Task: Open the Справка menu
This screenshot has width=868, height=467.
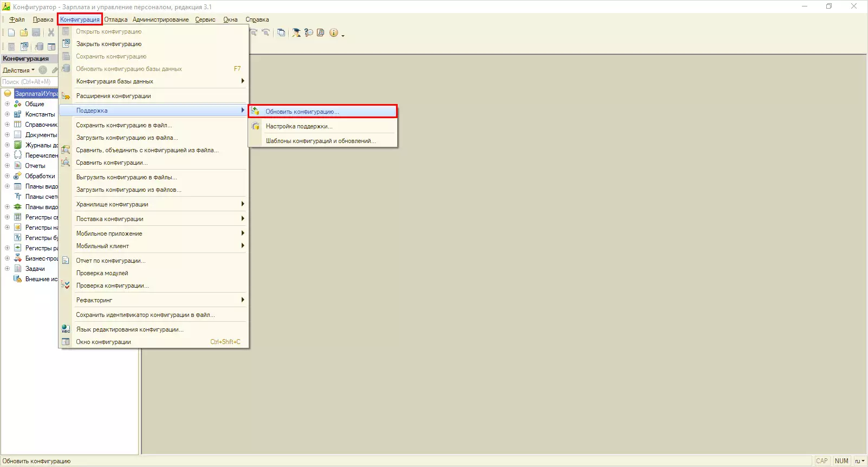Action: [257, 20]
